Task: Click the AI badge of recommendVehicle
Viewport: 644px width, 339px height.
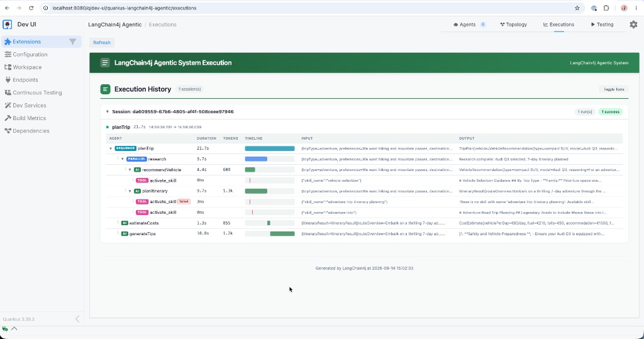Action: [x=137, y=170]
